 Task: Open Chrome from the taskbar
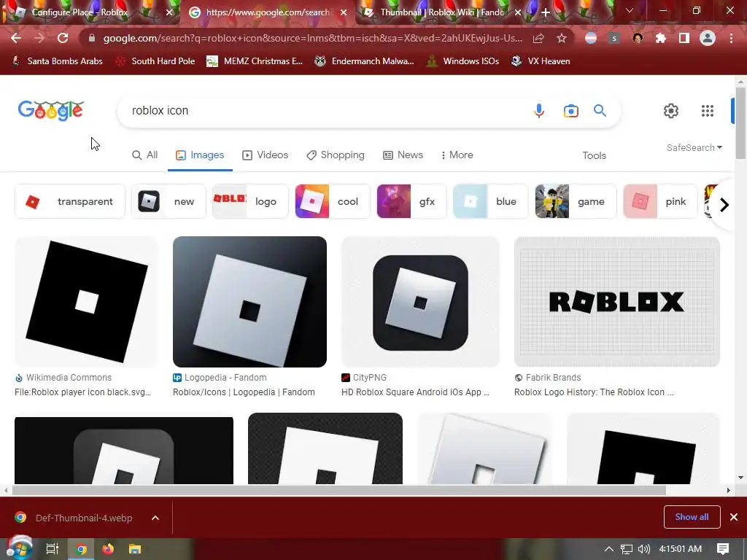click(82, 549)
